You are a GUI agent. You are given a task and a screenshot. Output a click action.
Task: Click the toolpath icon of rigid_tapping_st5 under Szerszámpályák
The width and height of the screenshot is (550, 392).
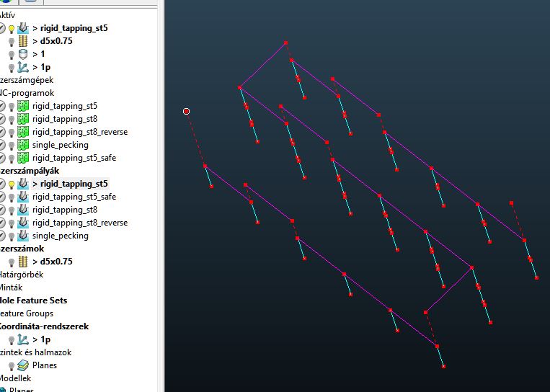23,184
